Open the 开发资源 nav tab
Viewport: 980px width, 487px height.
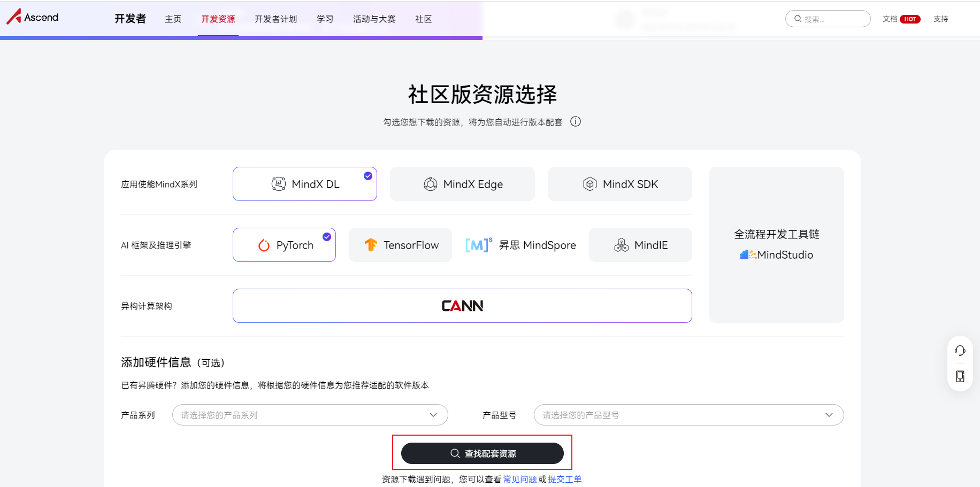click(218, 19)
